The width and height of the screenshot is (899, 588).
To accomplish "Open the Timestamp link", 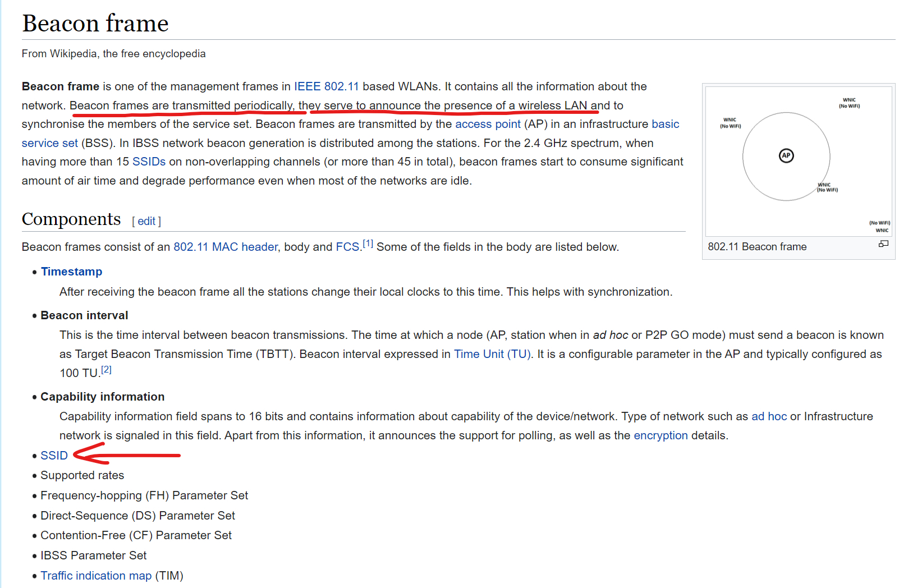I will pyautogui.click(x=71, y=272).
